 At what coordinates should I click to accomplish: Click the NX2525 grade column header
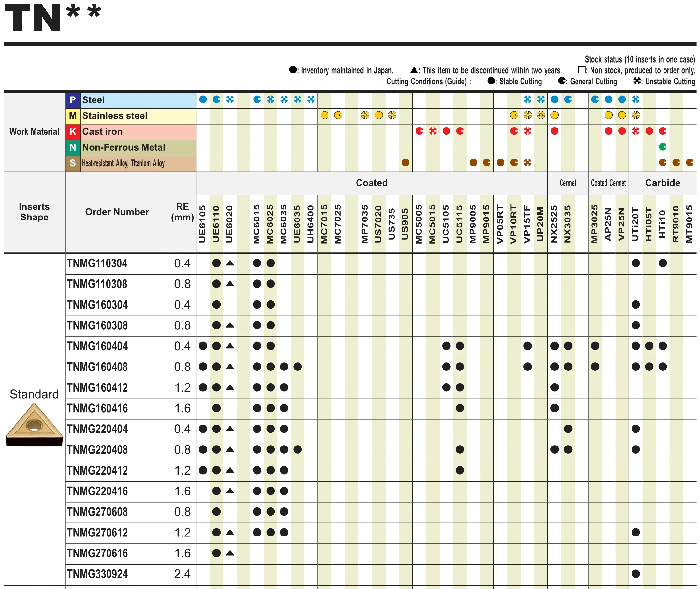pyautogui.click(x=554, y=224)
